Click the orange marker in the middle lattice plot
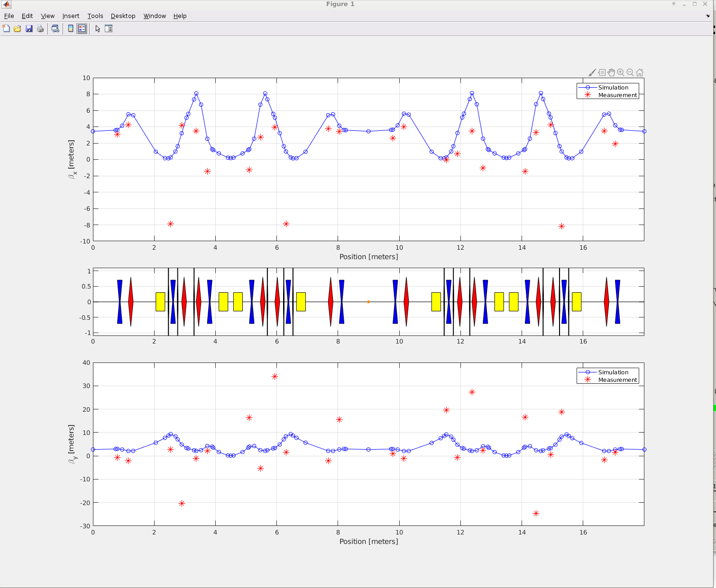 click(368, 302)
